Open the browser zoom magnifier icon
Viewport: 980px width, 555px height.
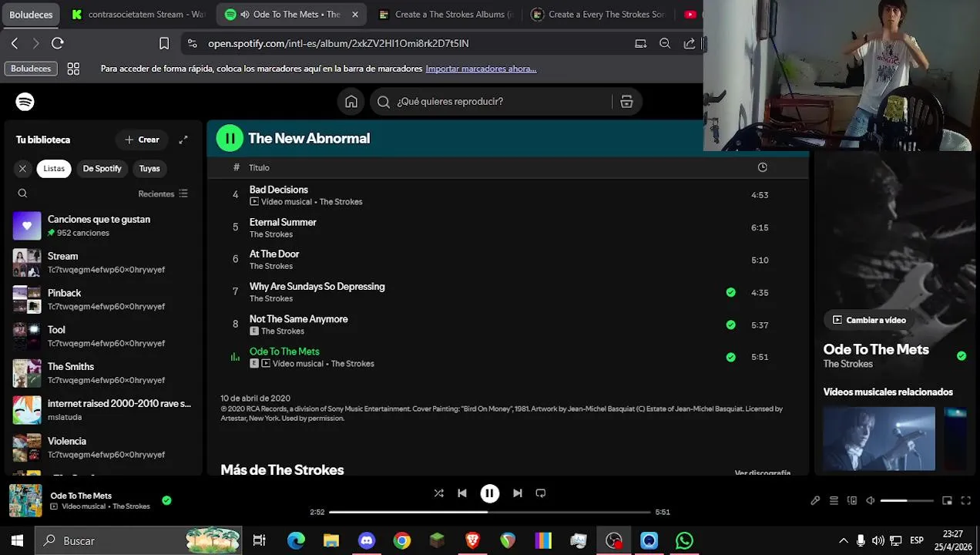pyautogui.click(x=665, y=43)
